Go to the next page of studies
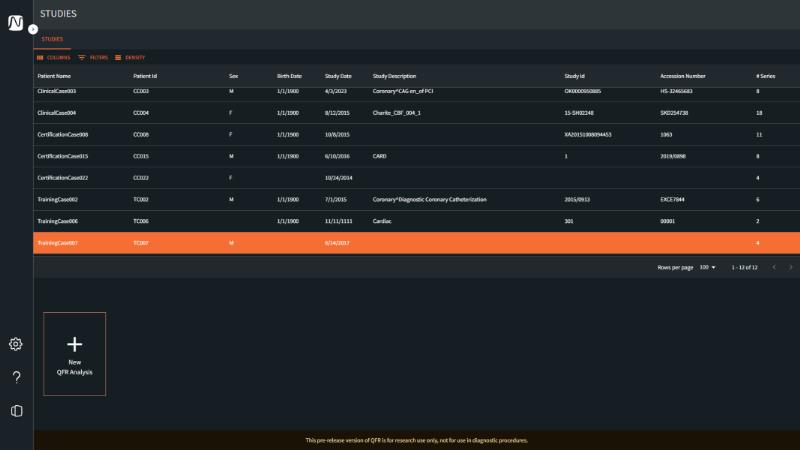Image resolution: width=800 pixels, height=450 pixels. 791,267
